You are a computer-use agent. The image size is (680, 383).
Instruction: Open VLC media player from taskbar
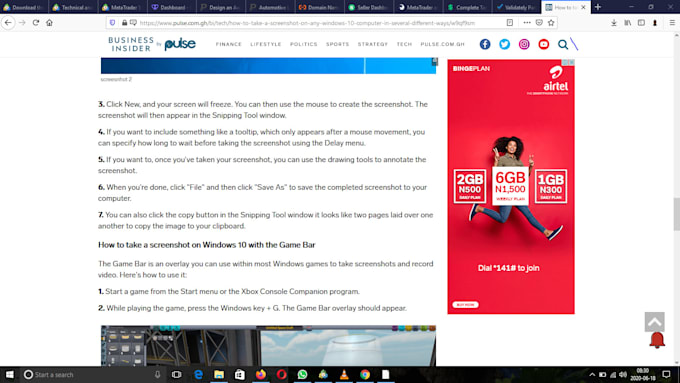[344, 374]
